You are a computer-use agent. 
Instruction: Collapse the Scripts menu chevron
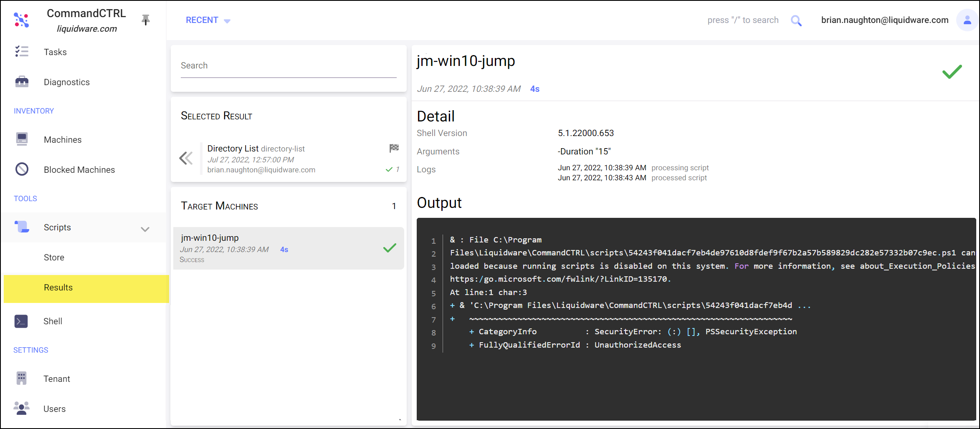145,229
